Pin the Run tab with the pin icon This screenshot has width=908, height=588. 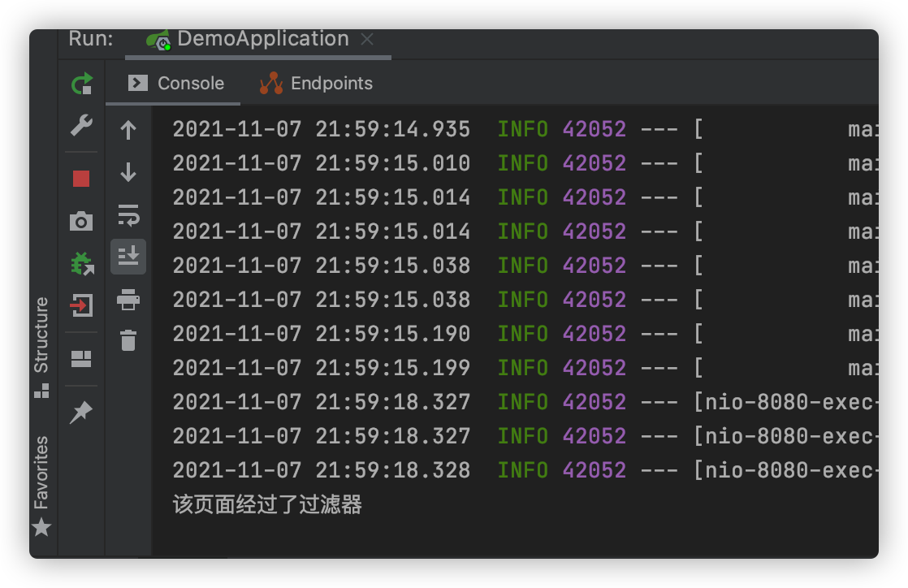tap(81, 412)
